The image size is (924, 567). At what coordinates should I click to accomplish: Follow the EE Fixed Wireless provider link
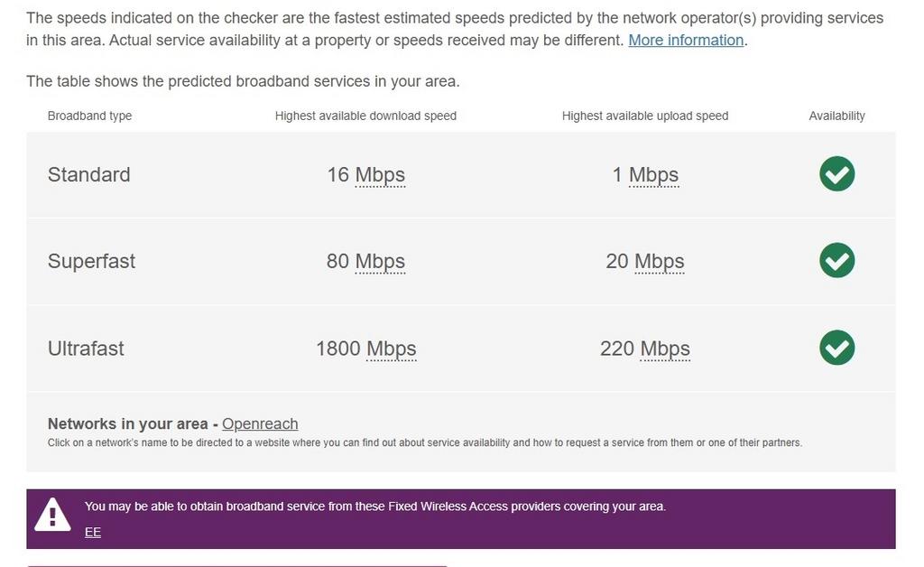click(93, 532)
